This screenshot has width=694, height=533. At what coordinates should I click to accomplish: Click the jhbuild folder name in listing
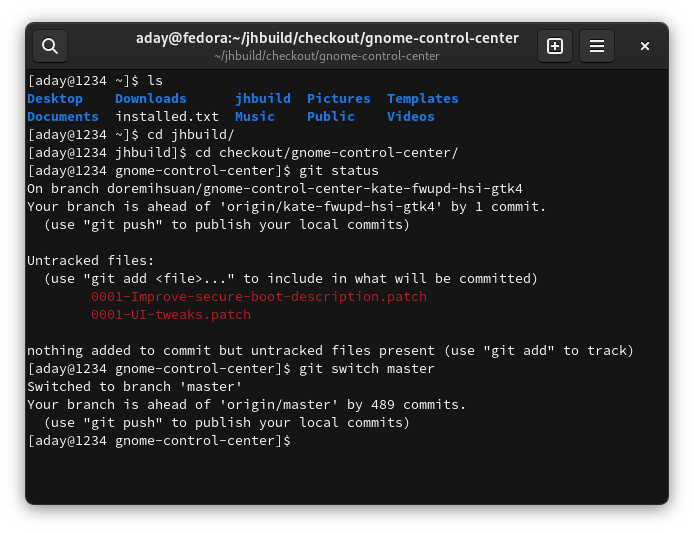pyautogui.click(x=263, y=99)
